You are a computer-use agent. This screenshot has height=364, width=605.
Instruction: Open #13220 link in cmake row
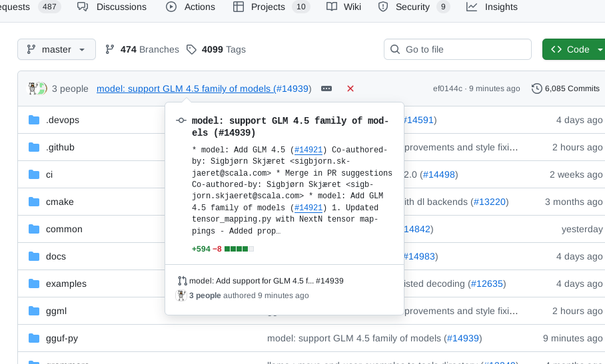489,202
